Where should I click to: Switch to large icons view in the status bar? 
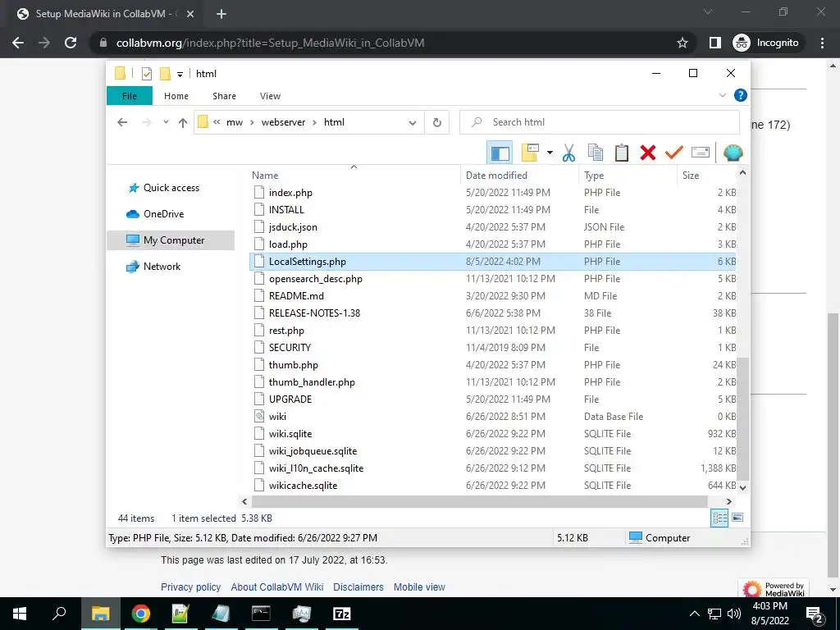(737, 518)
